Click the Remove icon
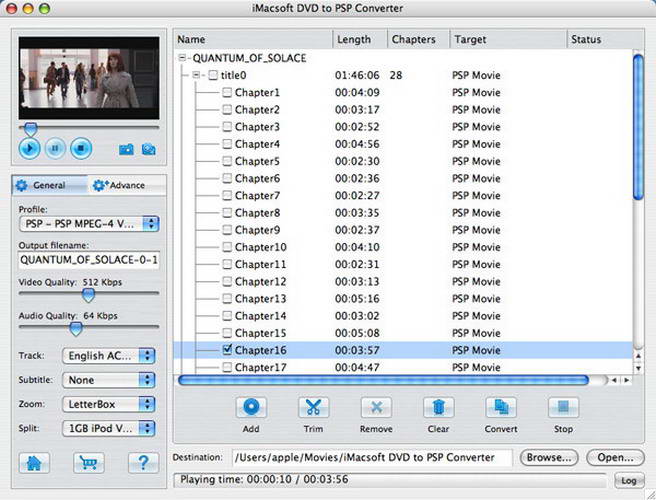The image size is (656, 500). (376, 407)
